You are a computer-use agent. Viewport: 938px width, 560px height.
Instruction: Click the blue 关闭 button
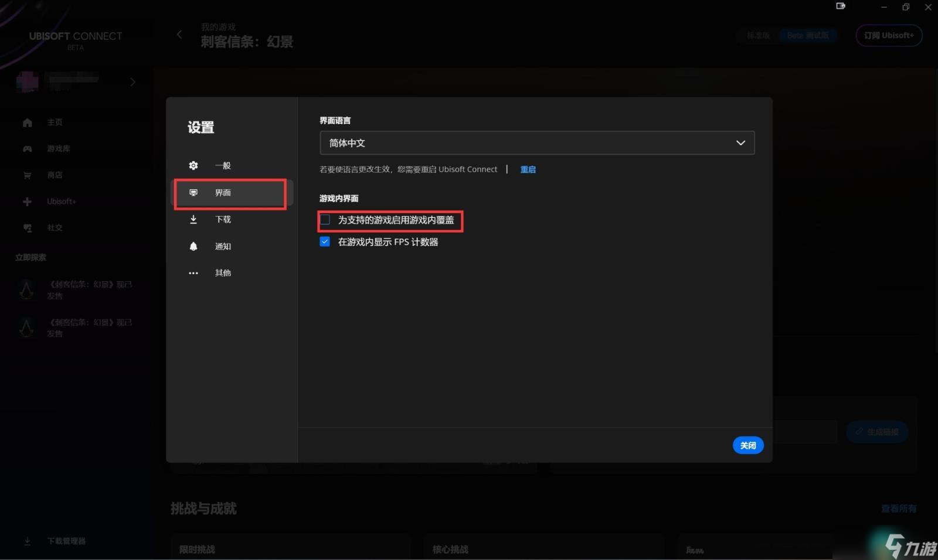[x=748, y=445]
